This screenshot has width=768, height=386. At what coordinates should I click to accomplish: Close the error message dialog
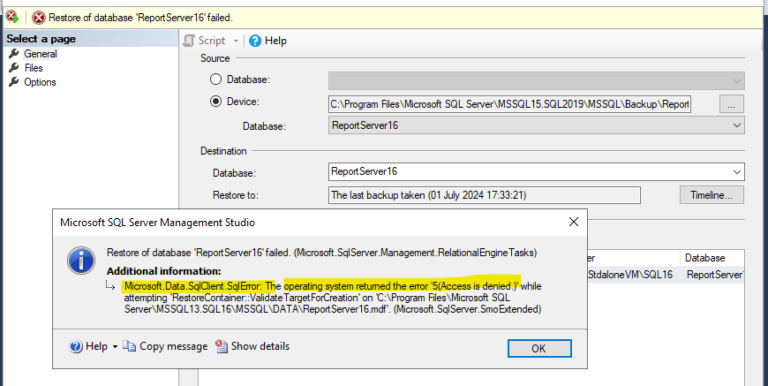click(574, 222)
